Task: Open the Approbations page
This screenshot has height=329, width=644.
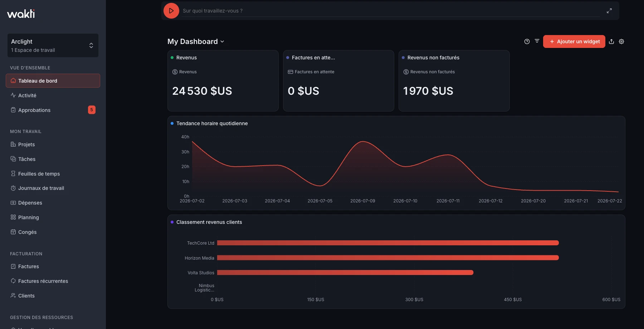Action: [x=53, y=110]
